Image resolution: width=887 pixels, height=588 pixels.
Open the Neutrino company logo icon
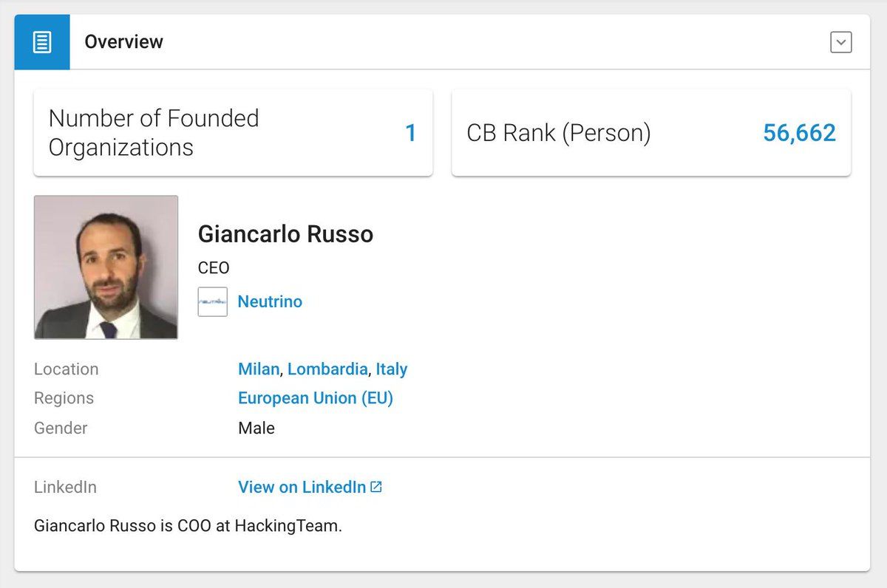click(x=212, y=301)
